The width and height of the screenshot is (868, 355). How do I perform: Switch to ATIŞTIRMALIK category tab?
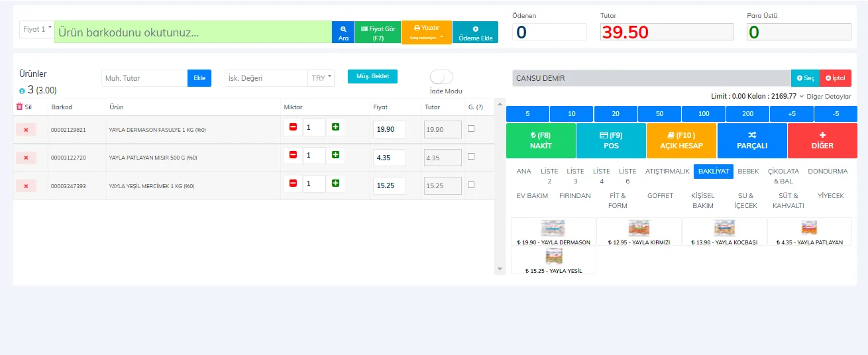(x=667, y=171)
